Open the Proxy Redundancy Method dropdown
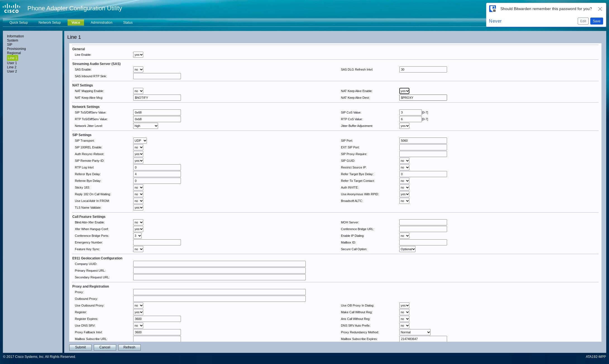 tap(415, 332)
